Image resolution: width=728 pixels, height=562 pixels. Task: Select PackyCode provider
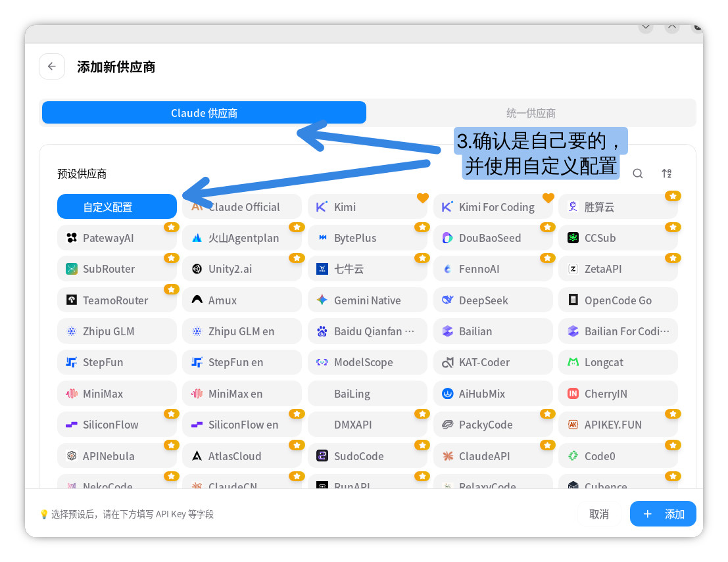point(493,424)
